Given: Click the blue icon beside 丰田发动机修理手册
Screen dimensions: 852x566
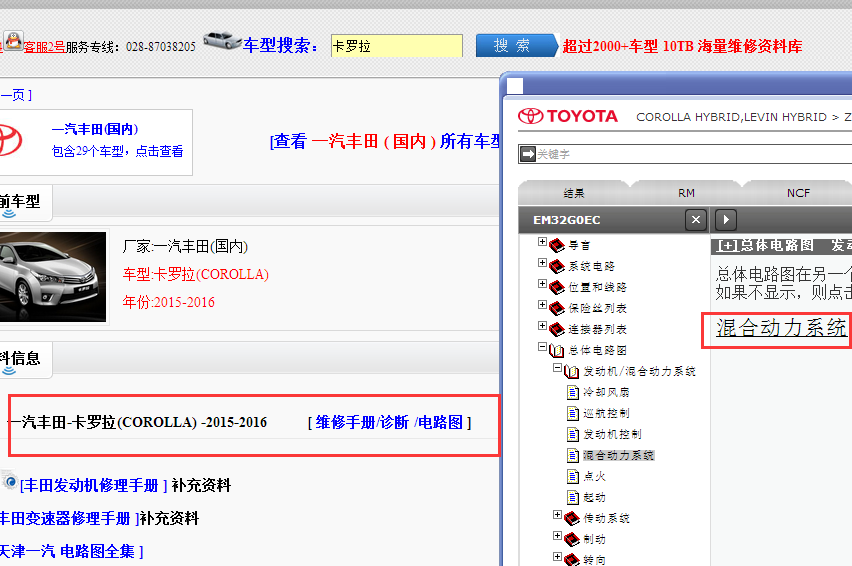Looking at the screenshot, I should click(10, 481).
